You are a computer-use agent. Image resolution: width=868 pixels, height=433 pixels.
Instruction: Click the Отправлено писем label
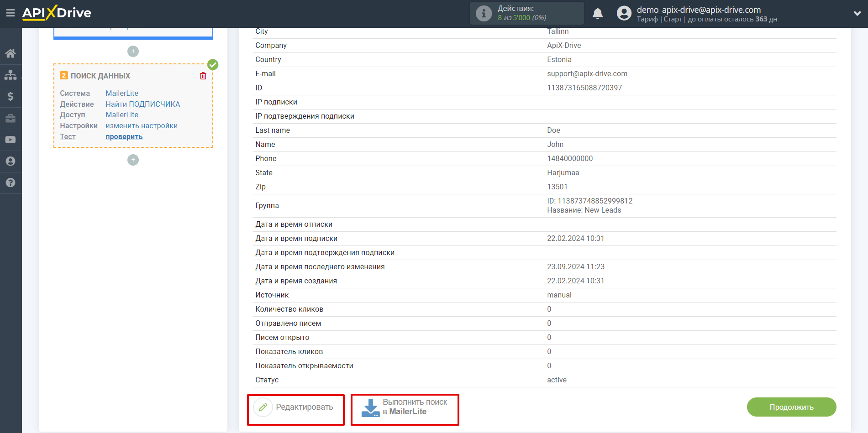288,323
